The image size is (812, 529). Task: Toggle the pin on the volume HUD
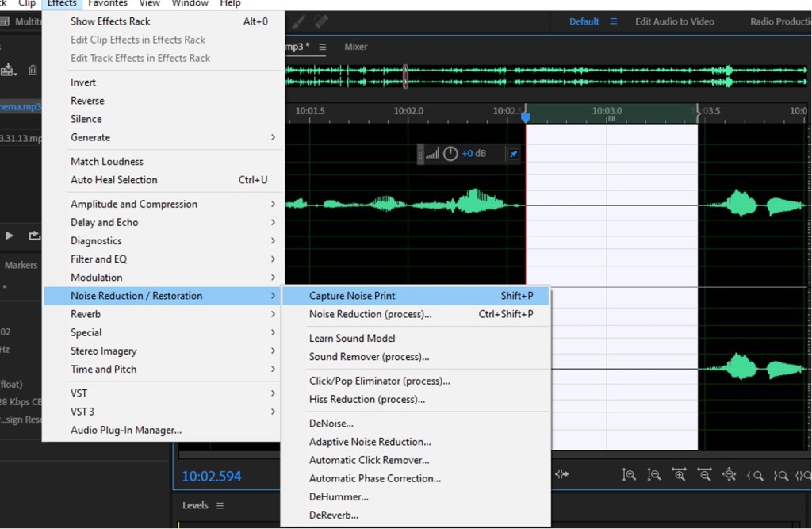(x=513, y=154)
